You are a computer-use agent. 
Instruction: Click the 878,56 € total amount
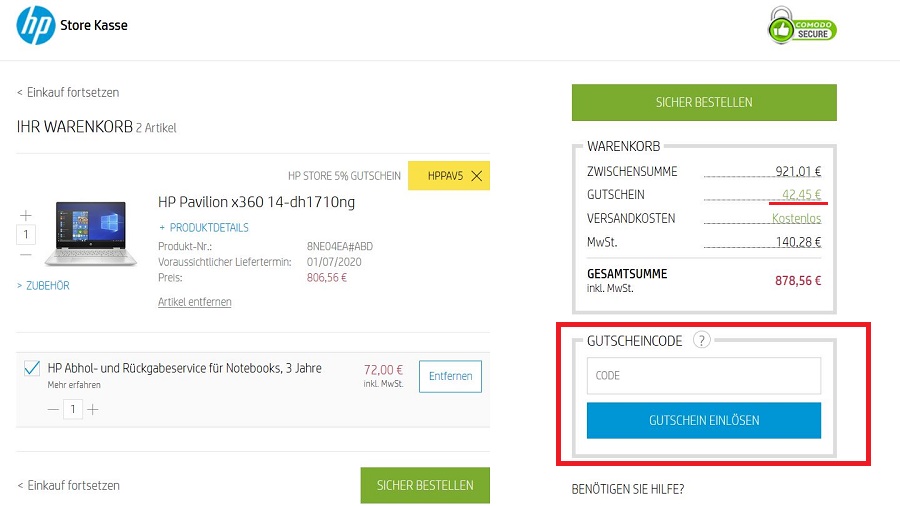pyautogui.click(x=798, y=281)
